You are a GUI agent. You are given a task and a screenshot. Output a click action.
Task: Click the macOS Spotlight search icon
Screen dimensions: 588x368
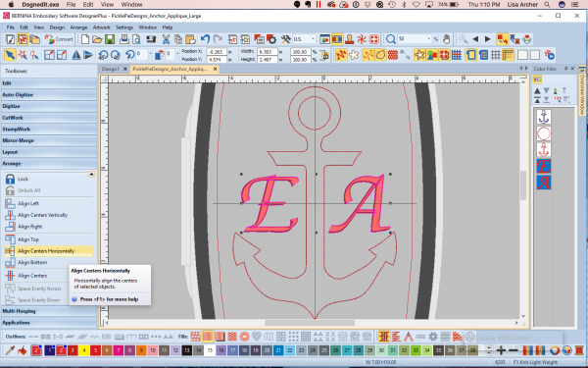click(547, 5)
